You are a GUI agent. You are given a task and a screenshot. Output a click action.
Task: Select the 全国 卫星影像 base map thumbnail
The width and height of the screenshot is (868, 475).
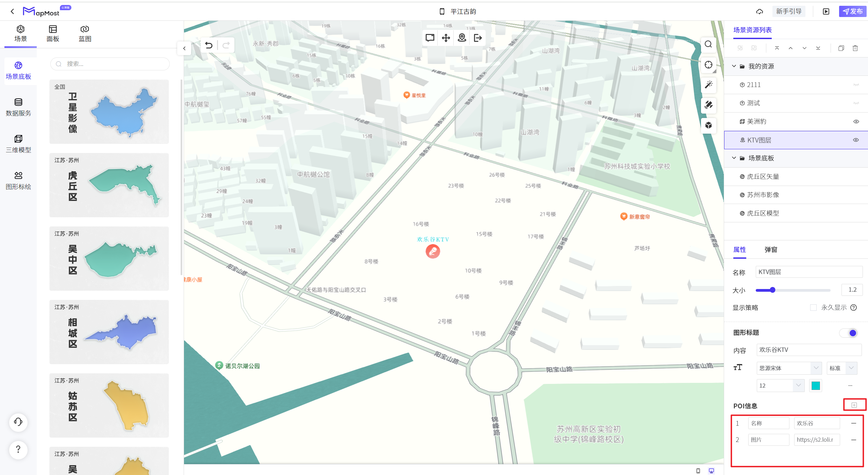coord(109,112)
